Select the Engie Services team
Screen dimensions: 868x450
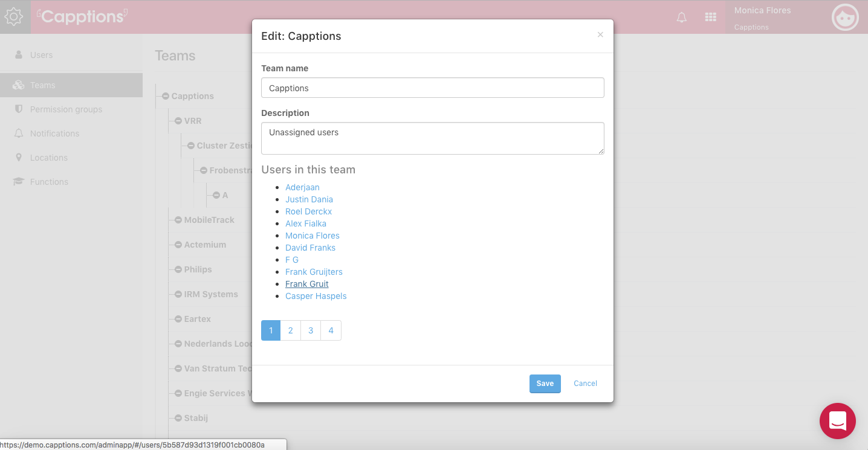[218, 393]
